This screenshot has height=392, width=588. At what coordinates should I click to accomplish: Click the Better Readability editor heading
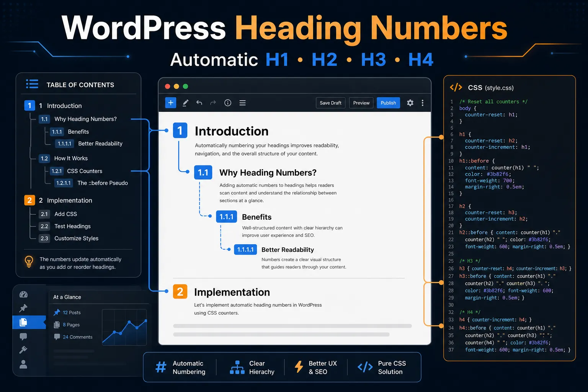pyautogui.click(x=288, y=250)
